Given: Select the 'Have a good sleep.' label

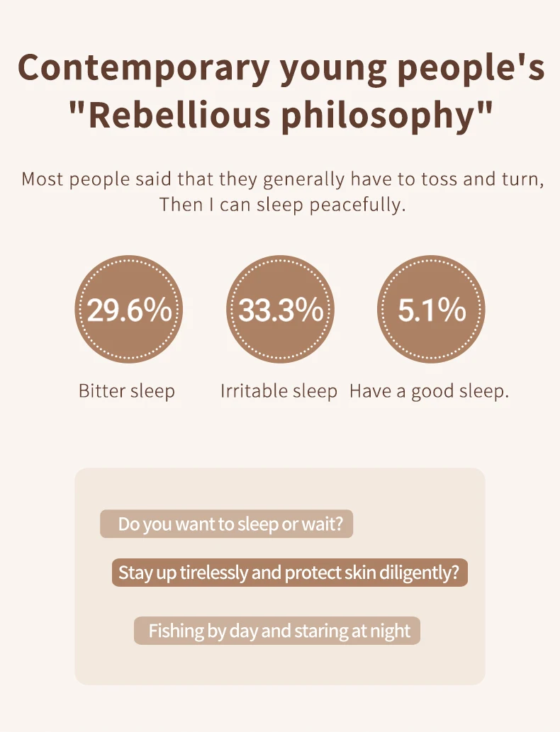Looking at the screenshot, I should pos(430,391).
